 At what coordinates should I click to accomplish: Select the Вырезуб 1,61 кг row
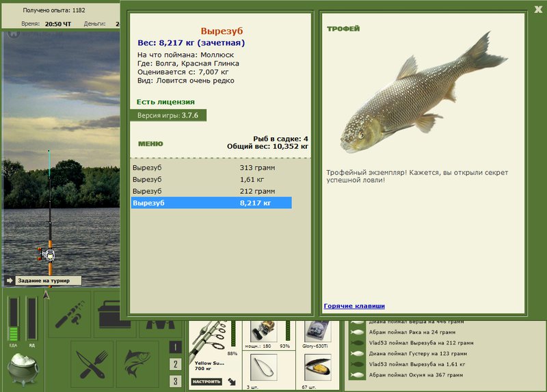(211, 180)
